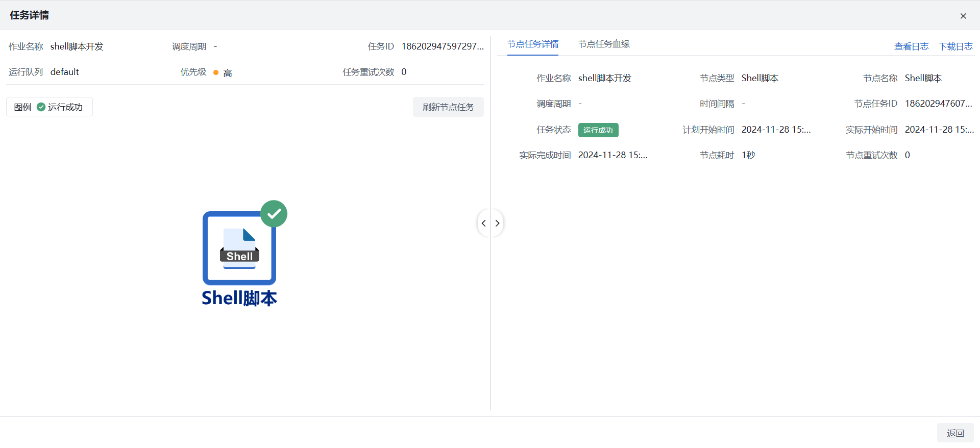
Task: Switch to 节点任务详情 tab
Action: [532, 44]
